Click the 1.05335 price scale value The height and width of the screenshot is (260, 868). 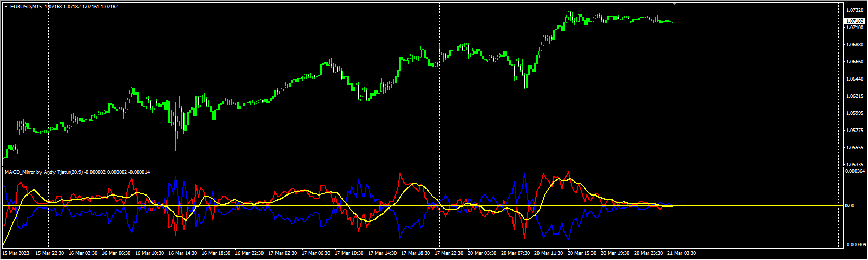[854, 164]
